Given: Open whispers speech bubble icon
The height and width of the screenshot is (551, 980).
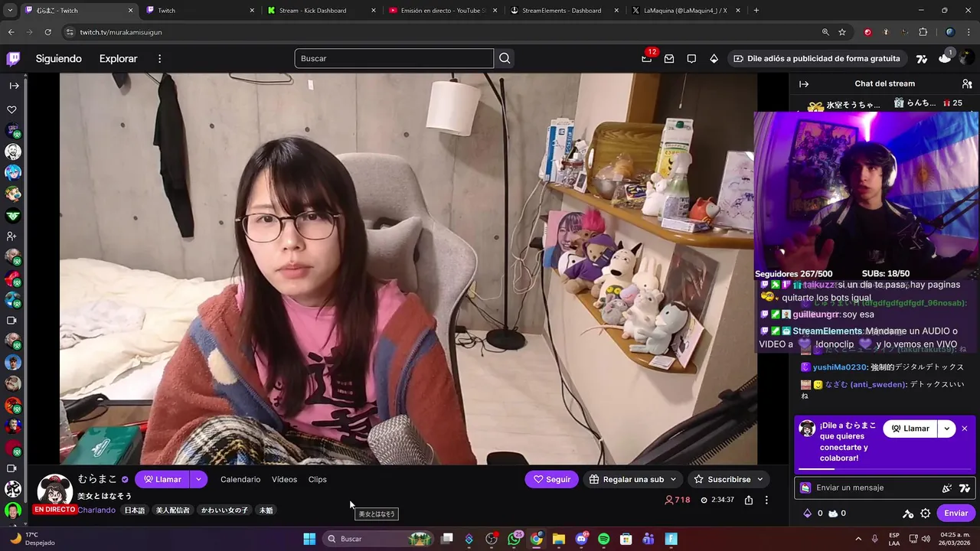Looking at the screenshot, I should click(x=691, y=58).
